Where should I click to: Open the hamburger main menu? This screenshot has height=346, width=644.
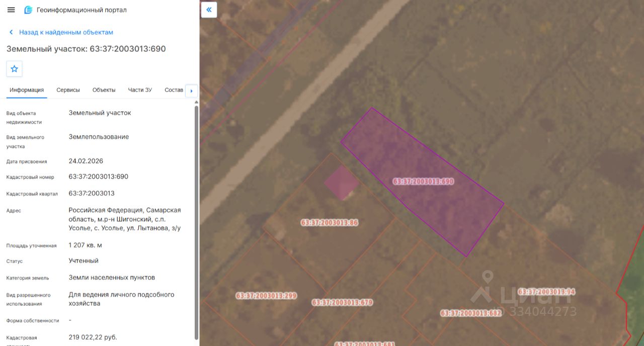[11, 10]
